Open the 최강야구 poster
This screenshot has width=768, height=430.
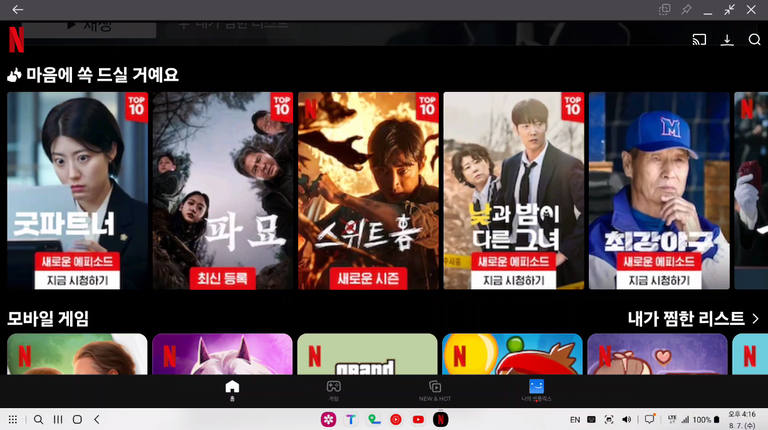659,191
